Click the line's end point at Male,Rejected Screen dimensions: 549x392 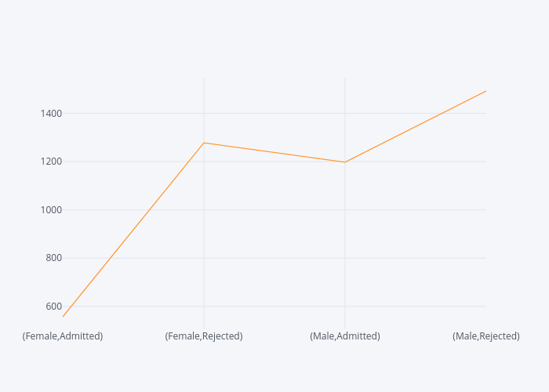(x=485, y=91)
